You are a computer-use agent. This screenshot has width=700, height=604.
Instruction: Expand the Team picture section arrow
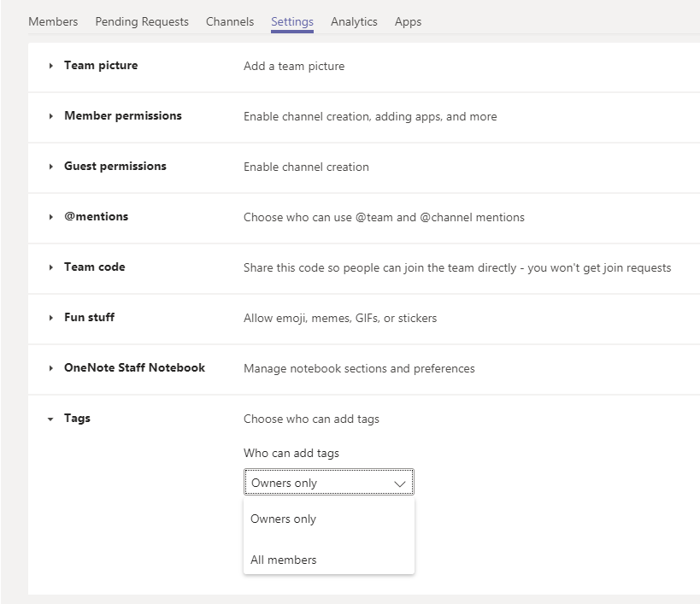(x=51, y=67)
